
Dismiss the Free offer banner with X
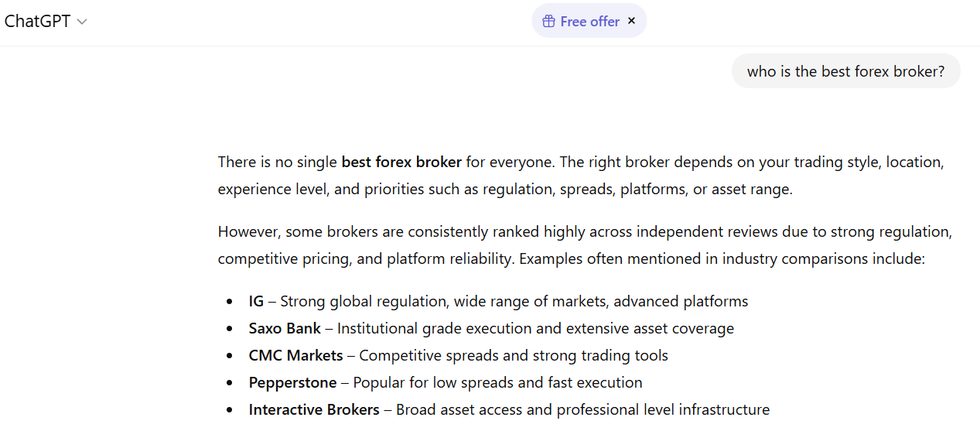tap(631, 21)
